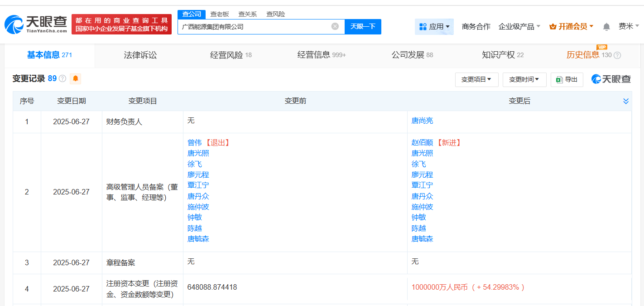Open 覃江宁 in the 变更后 column

click(x=422, y=185)
